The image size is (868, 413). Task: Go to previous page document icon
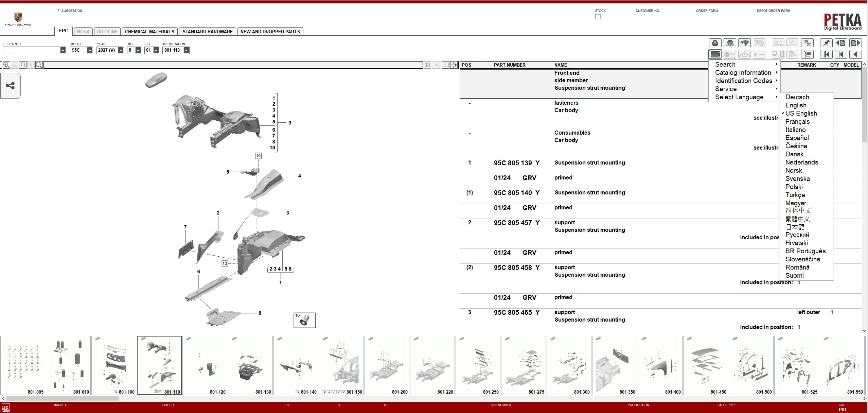[x=841, y=43]
